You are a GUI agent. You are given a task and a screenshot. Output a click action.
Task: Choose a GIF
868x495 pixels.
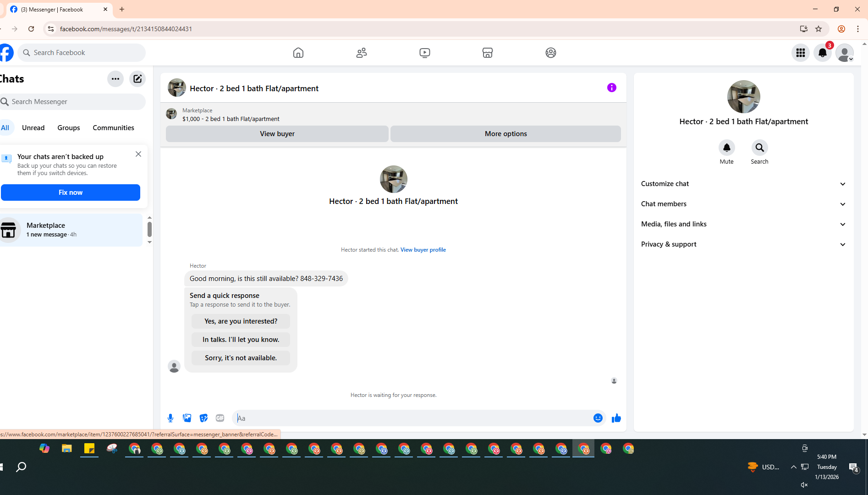point(220,418)
